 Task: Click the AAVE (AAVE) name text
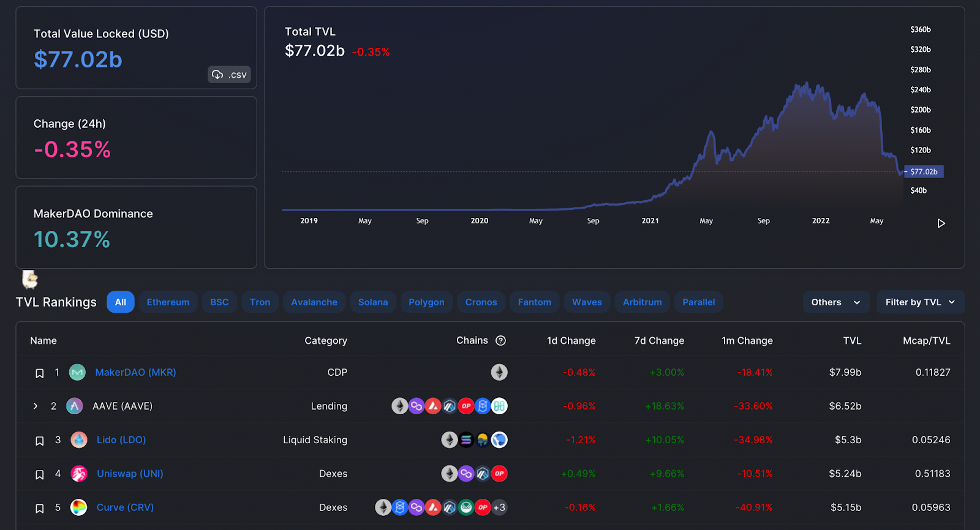[123, 406]
